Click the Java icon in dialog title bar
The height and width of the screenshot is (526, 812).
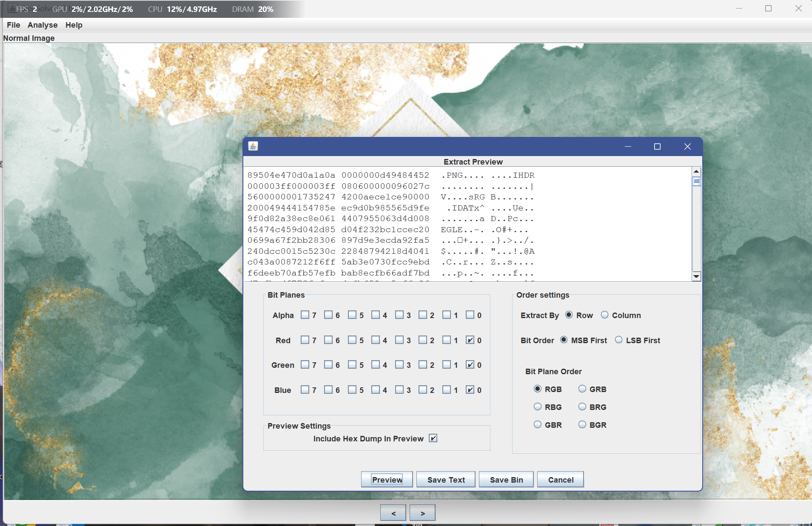click(x=253, y=146)
